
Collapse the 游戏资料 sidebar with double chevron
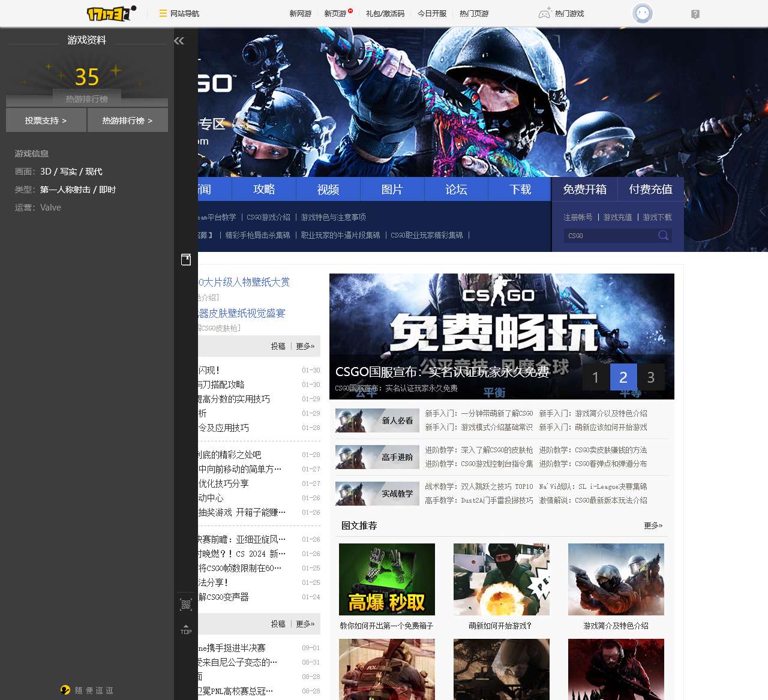click(x=179, y=41)
